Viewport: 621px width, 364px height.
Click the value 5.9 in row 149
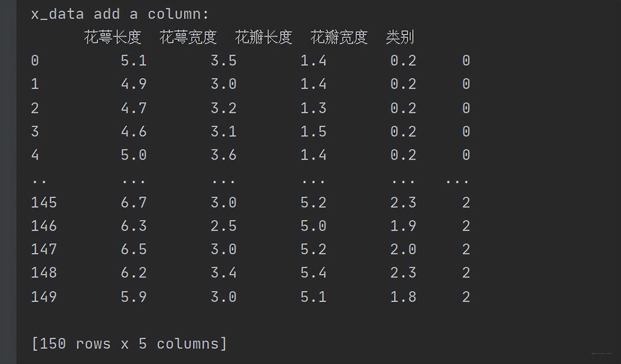click(x=133, y=297)
